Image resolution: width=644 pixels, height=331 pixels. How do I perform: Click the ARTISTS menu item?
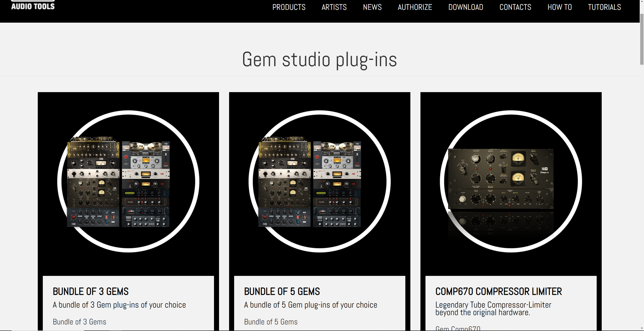pos(334,7)
